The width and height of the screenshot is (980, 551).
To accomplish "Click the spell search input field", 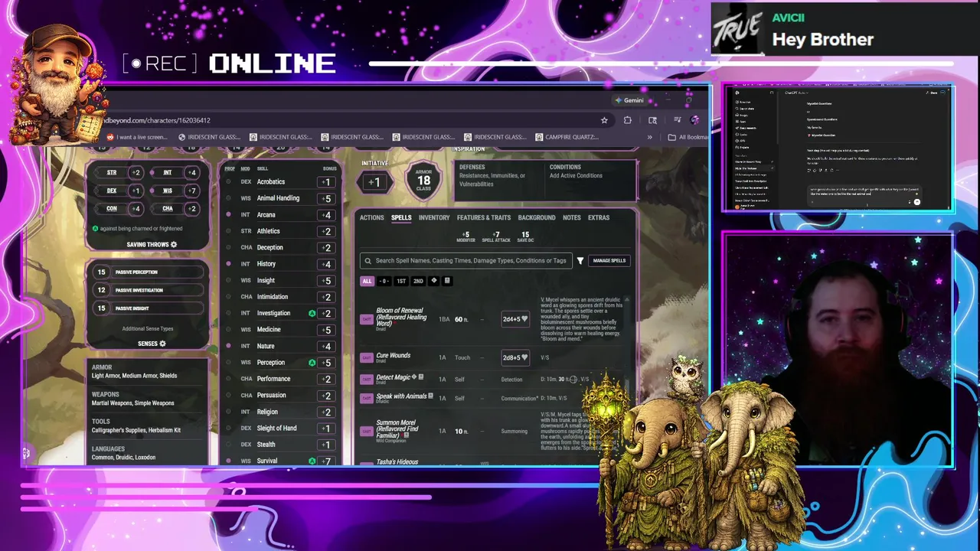I will 466,261.
